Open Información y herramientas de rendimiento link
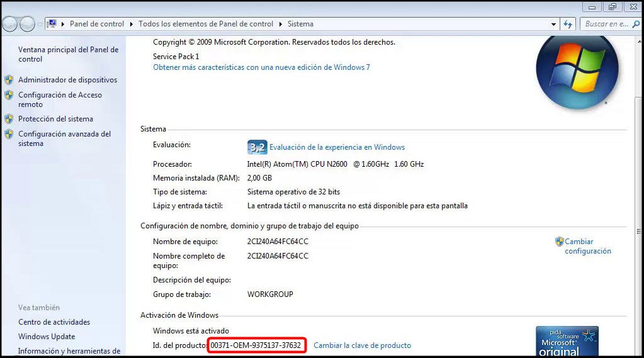This screenshot has height=358, width=644. [x=69, y=351]
